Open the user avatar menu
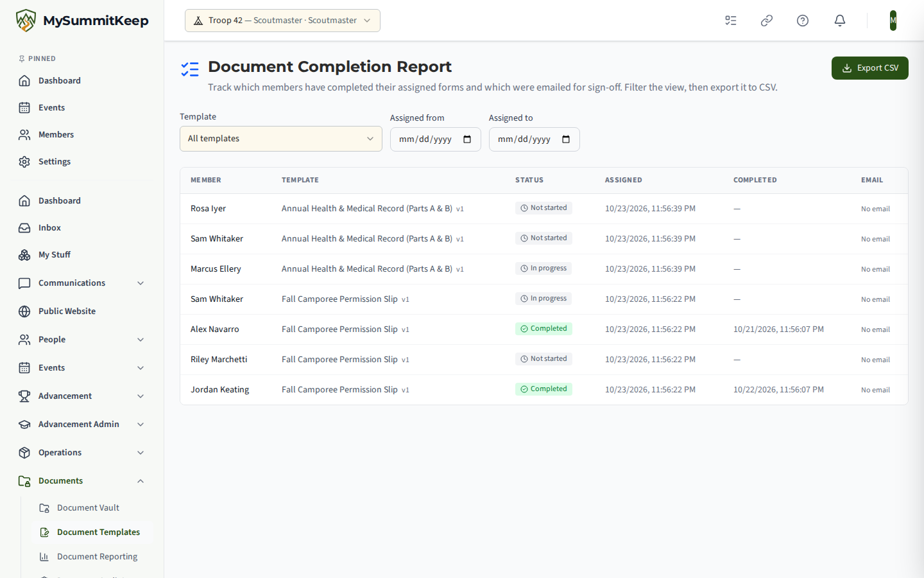This screenshot has height=578, width=924. (893, 21)
